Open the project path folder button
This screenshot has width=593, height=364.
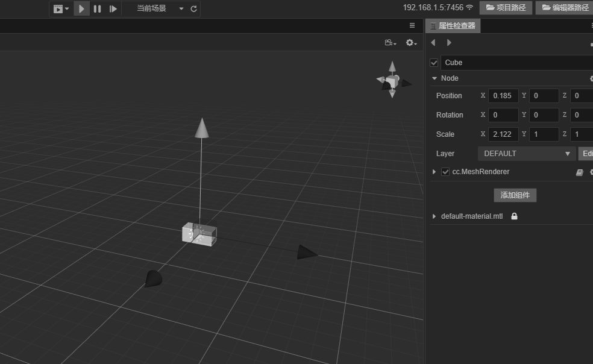[x=506, y=8]
